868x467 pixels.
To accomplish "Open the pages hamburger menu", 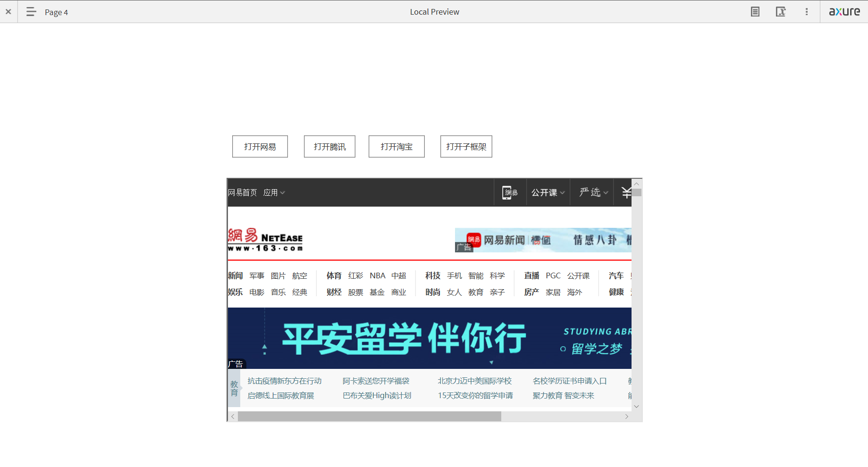I will coord(31,12).
